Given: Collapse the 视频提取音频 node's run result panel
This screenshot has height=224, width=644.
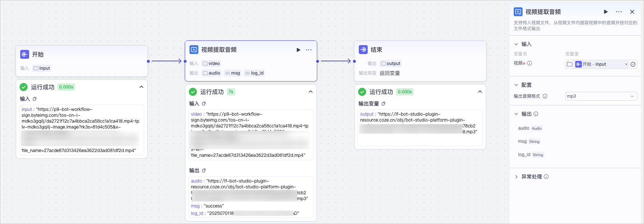Looking at the screenshot, I should tap(311, 92).
